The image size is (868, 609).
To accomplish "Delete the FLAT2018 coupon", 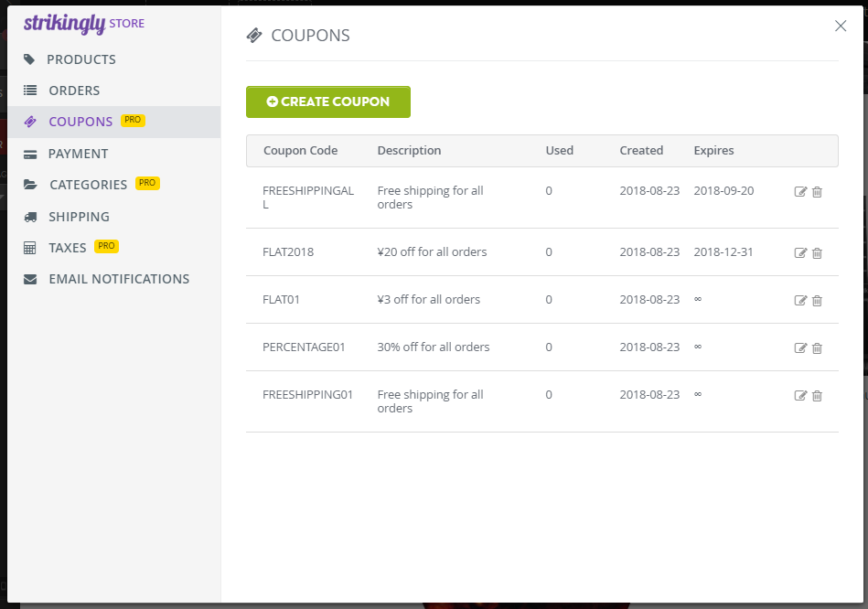I will [x=817, y=252].
